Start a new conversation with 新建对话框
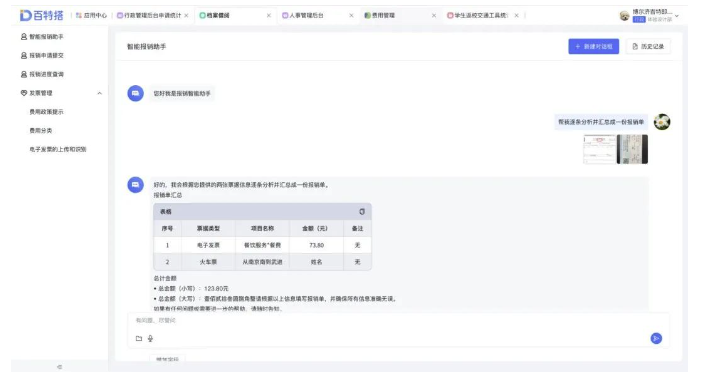This screenshot has height=380, width=701. point(594,46)
